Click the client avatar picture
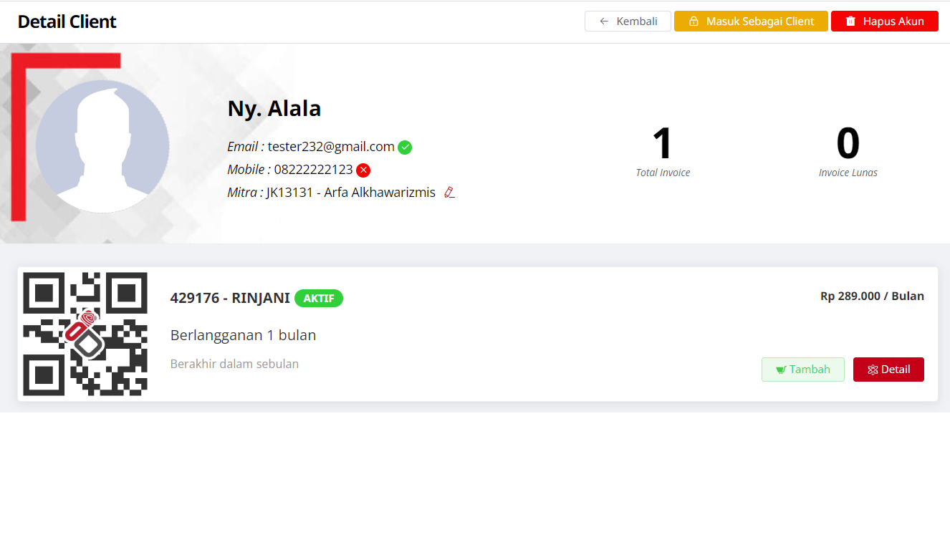Screen dimensions: 950x560 (102, 146)
